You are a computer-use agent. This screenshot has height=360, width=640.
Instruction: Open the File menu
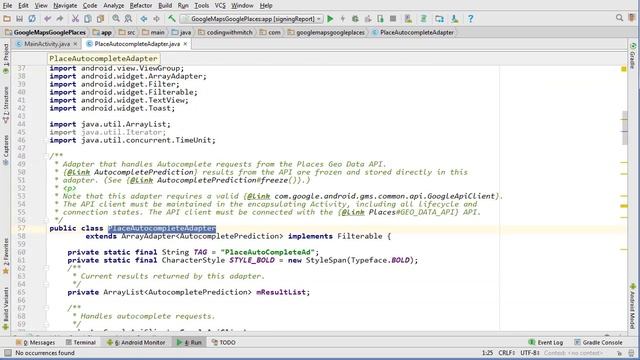7,6
